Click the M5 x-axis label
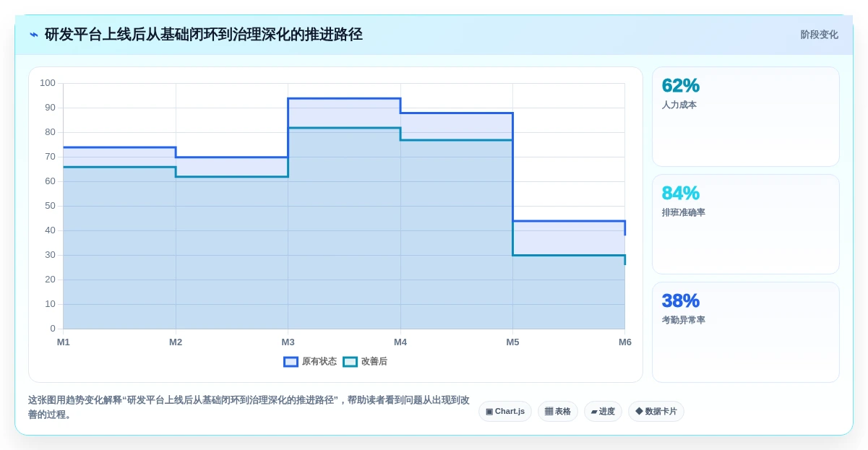The height and width of the screenshot is (450, 868). [x=512, y=342]
